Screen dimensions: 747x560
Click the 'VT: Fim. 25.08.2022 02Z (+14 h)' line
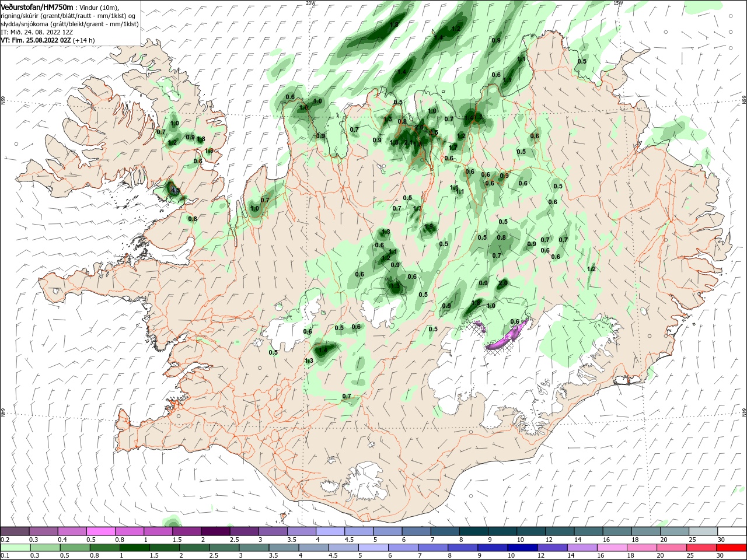click(47, 40)
